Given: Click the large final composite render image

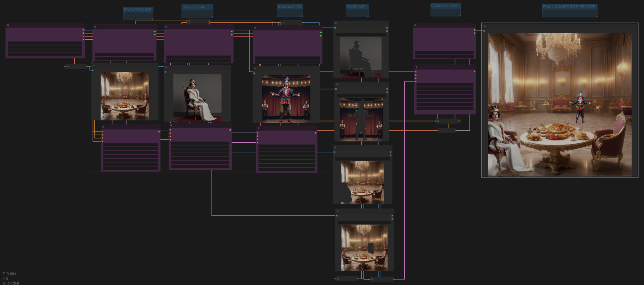Looking at the screenshot, I should coord(560,105).
